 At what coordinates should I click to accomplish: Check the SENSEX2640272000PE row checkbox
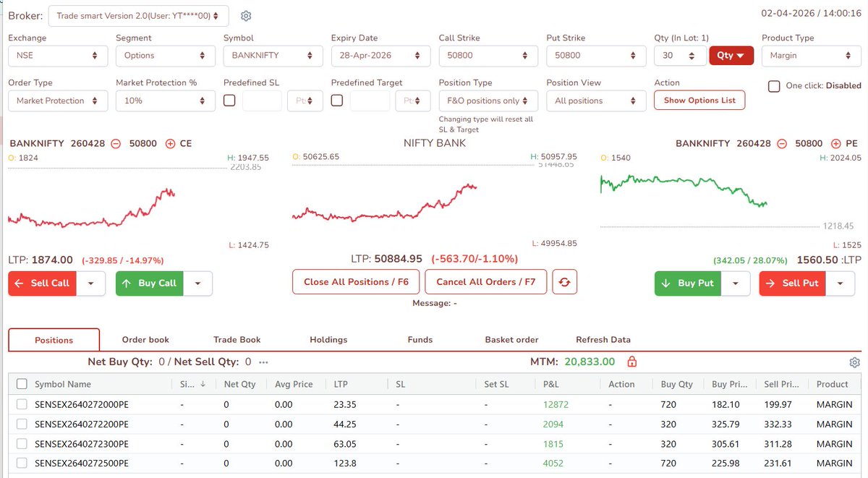(22, 404)
